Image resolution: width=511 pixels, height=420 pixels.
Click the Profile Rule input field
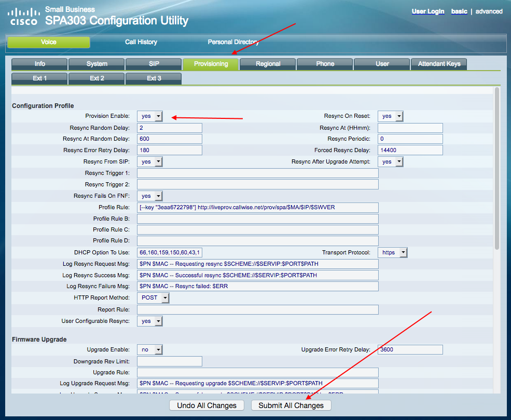pyautogui.click(x=257, y=207)
